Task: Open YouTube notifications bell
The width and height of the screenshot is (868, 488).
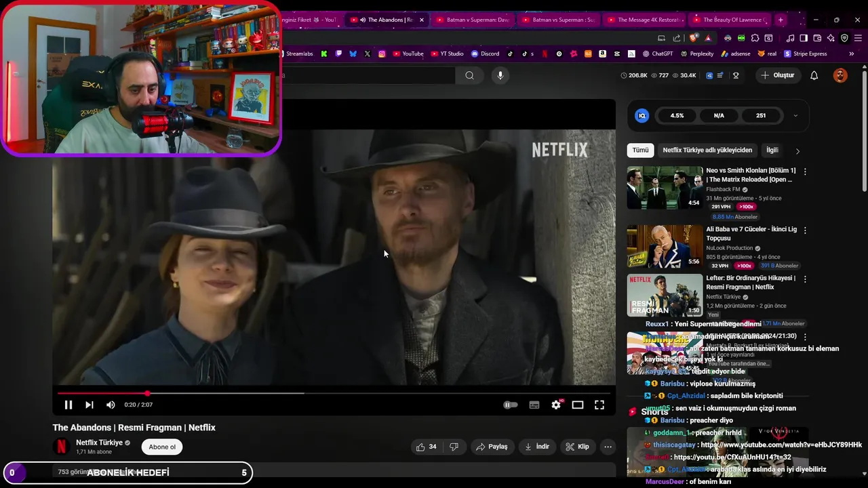Action: 814,75
